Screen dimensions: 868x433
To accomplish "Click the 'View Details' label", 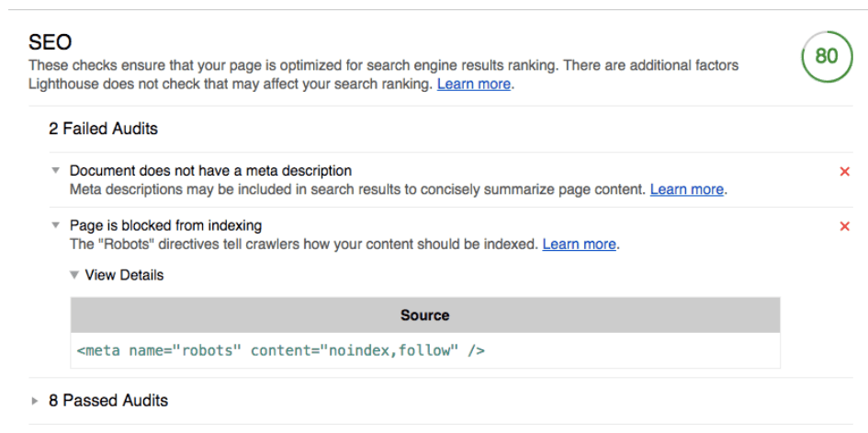I will pos(124,275).
